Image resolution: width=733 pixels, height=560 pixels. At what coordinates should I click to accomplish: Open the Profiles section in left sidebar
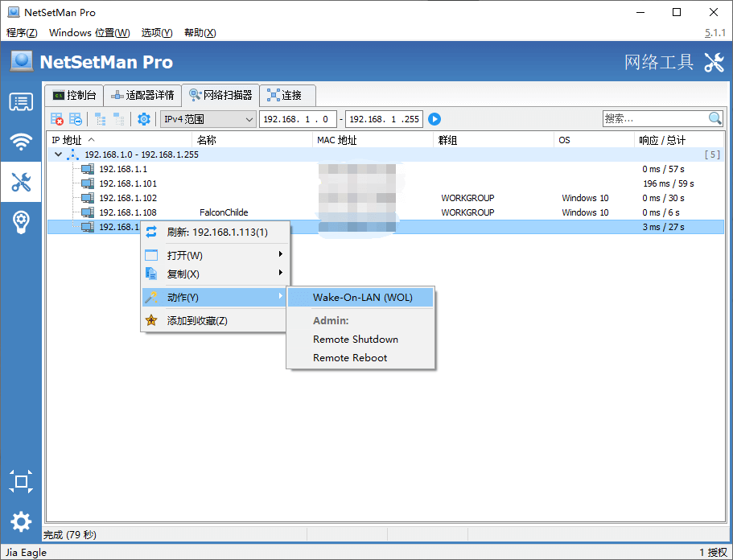pos(21,101)
